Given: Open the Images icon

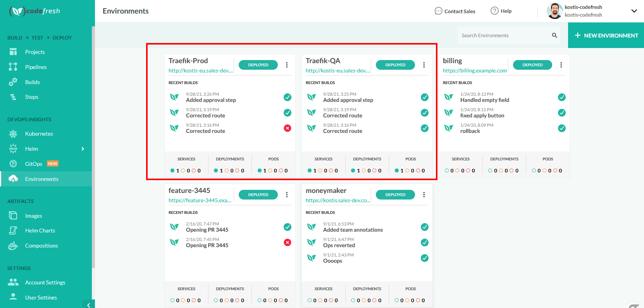Looking at the screenshot, I should [13, 215].
